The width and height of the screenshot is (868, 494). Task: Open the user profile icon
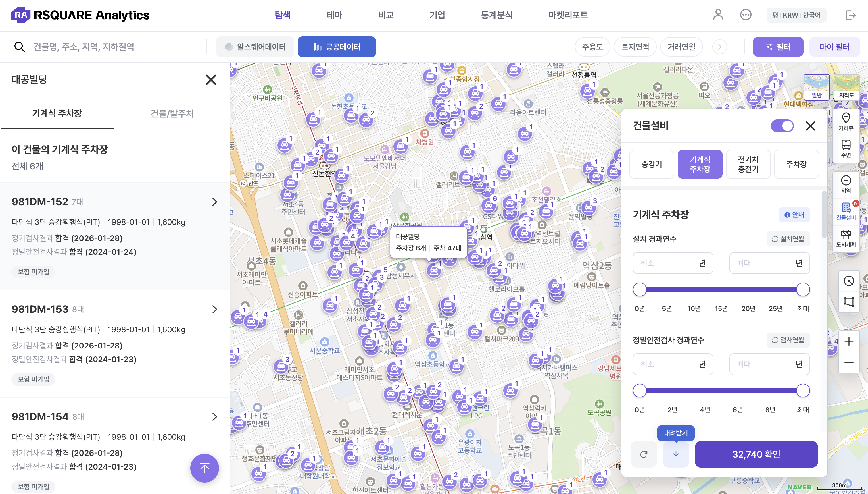718,15
